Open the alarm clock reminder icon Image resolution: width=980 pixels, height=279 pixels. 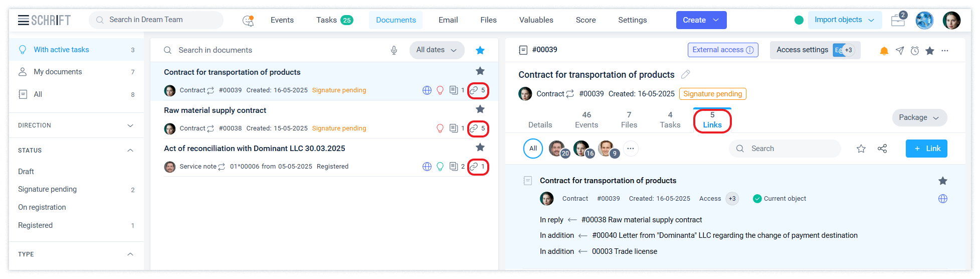915,51
